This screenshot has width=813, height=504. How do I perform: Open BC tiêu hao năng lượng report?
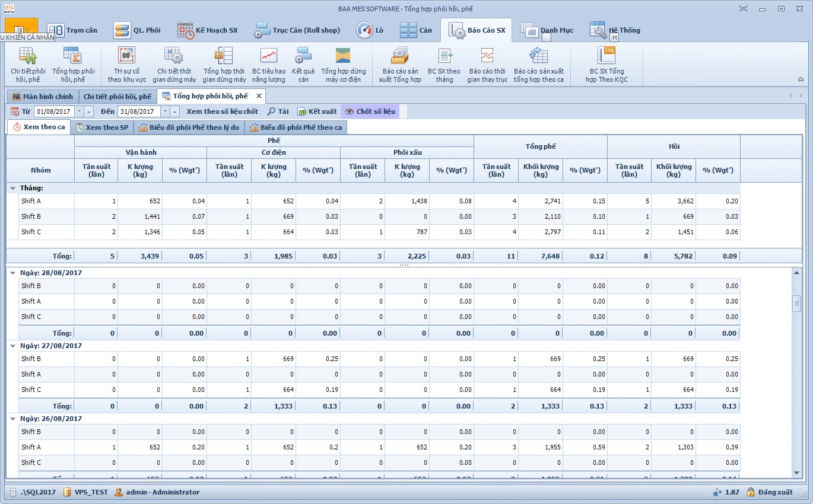(268, 64)
